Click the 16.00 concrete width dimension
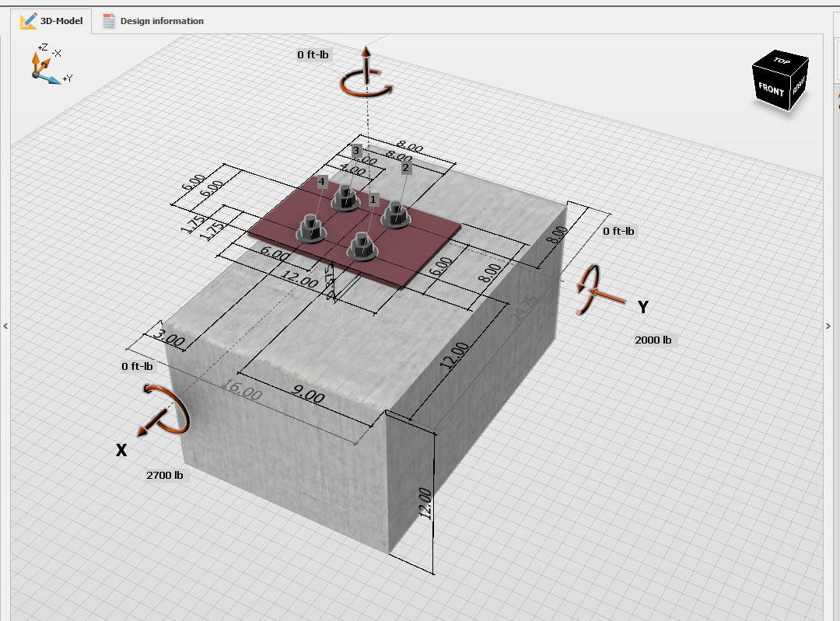This screenshot has height=621, width=840. [x=242, y=389]
